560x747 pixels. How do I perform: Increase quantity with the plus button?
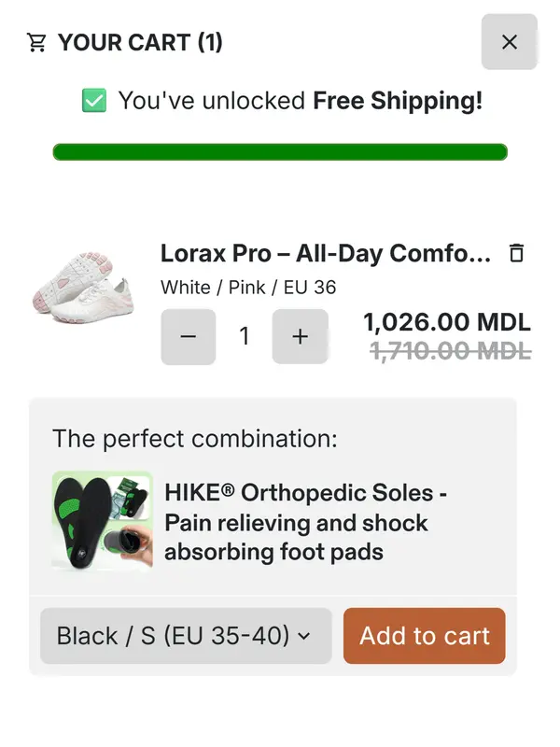pos(300,336)
